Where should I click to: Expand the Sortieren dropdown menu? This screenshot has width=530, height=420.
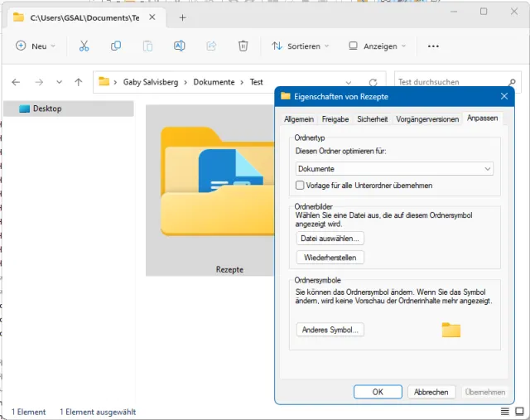click(x=301, y=46)
